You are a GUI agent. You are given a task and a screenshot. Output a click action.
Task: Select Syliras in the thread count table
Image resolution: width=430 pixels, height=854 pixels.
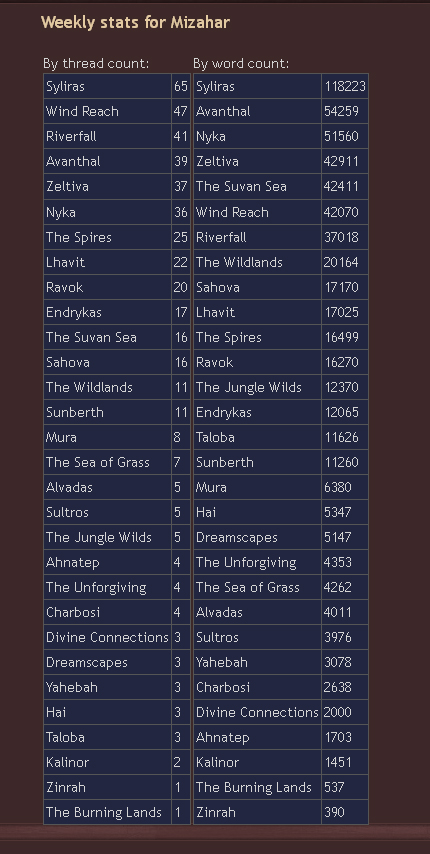pyautogui.click(x=65, y=87)
